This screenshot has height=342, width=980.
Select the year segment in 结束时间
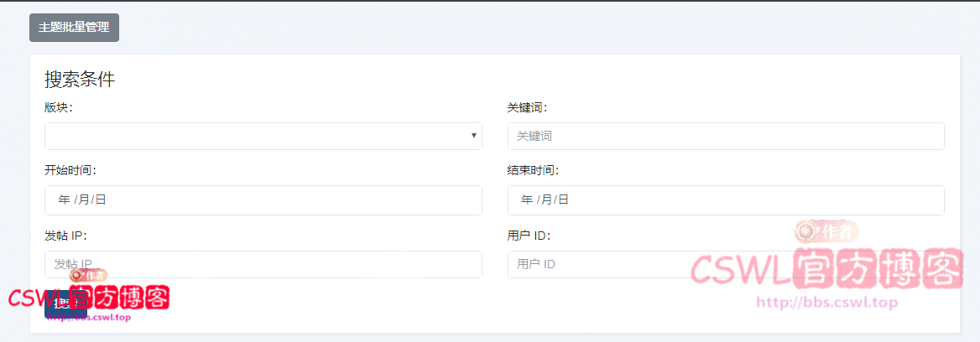[527, 200]
